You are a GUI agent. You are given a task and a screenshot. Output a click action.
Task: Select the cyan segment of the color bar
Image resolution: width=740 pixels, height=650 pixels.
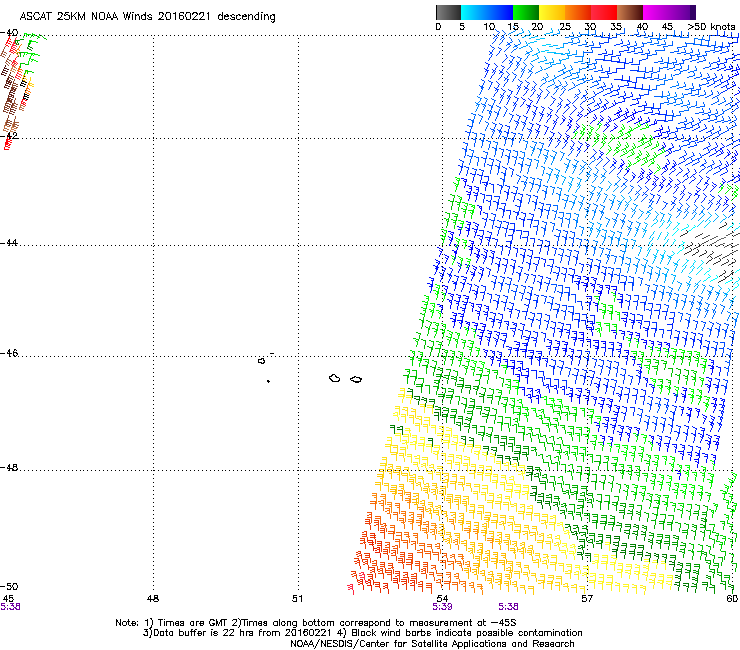click(474, 12)
